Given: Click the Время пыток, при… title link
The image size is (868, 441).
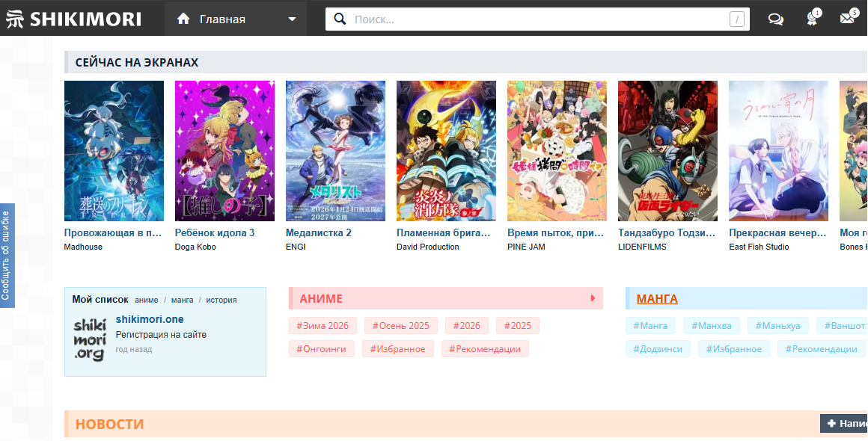Looking at the screenshot, I should [555, 232].
